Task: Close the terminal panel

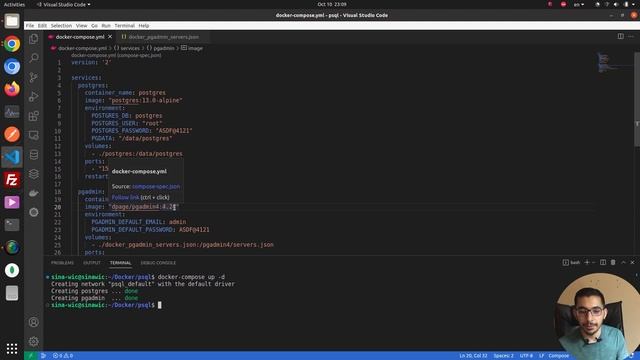Action: (x=632, y=262)
